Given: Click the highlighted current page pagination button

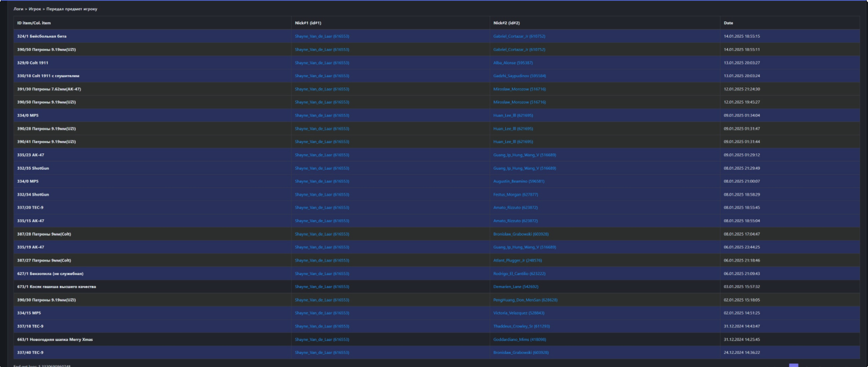Looking at the screenshot, I should 793,365.
